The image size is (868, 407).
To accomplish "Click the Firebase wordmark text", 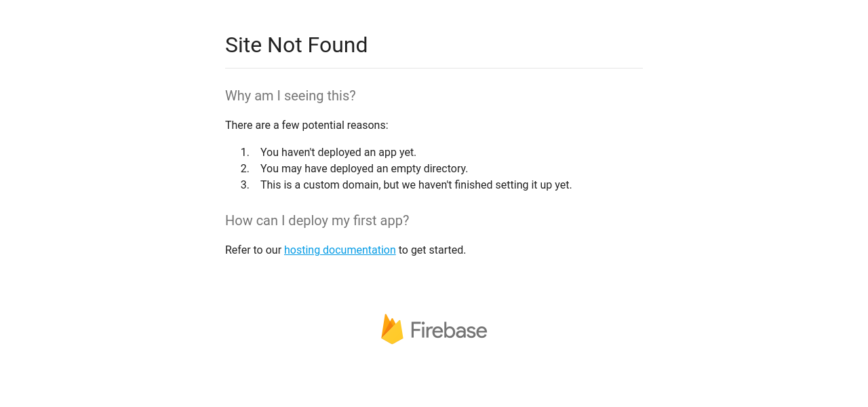I will click(x=449, y=330).
